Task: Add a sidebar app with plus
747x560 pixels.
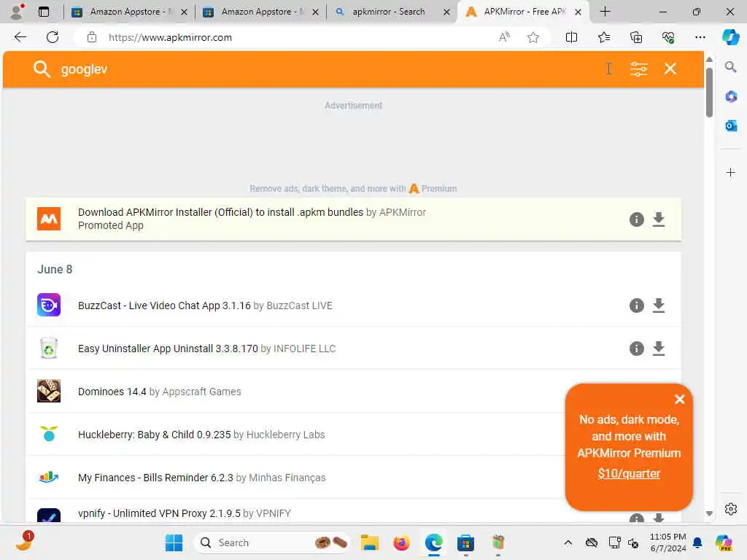Action: 730,172
